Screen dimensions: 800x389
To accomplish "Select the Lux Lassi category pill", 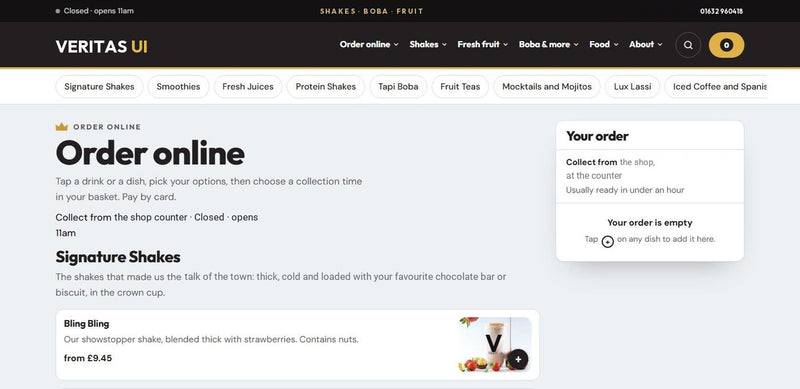I will point(633,87).
